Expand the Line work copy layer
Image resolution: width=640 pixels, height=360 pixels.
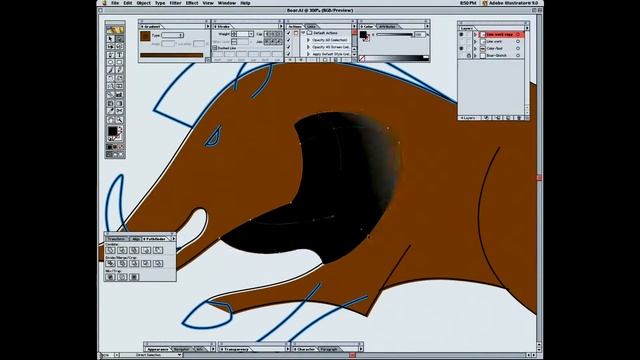[x=475, y=35]
